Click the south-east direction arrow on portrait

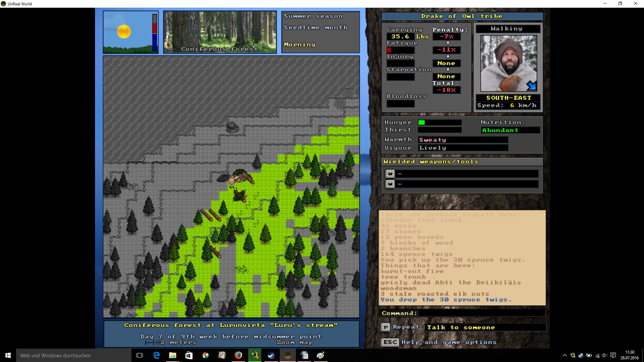click(x=531, y=86)
